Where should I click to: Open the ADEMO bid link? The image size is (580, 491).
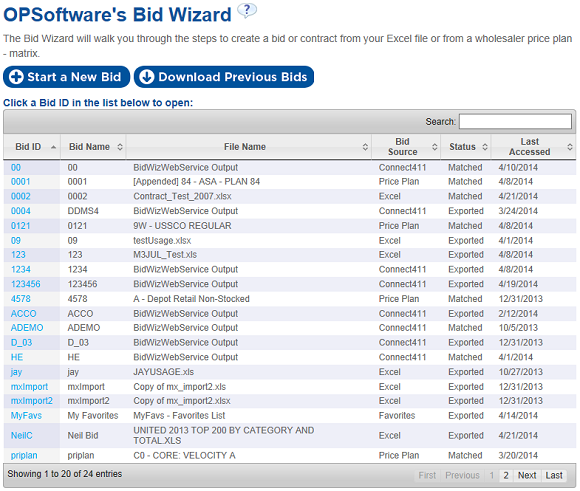point(27,328)
